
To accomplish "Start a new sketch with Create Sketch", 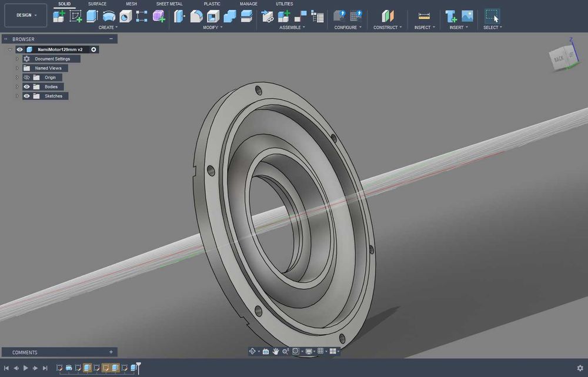I will (x=76, y=16).
